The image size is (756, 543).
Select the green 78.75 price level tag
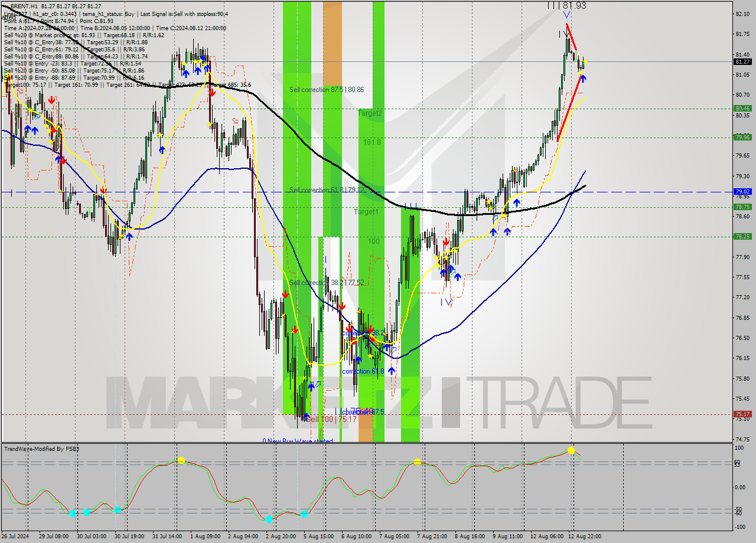742,207
